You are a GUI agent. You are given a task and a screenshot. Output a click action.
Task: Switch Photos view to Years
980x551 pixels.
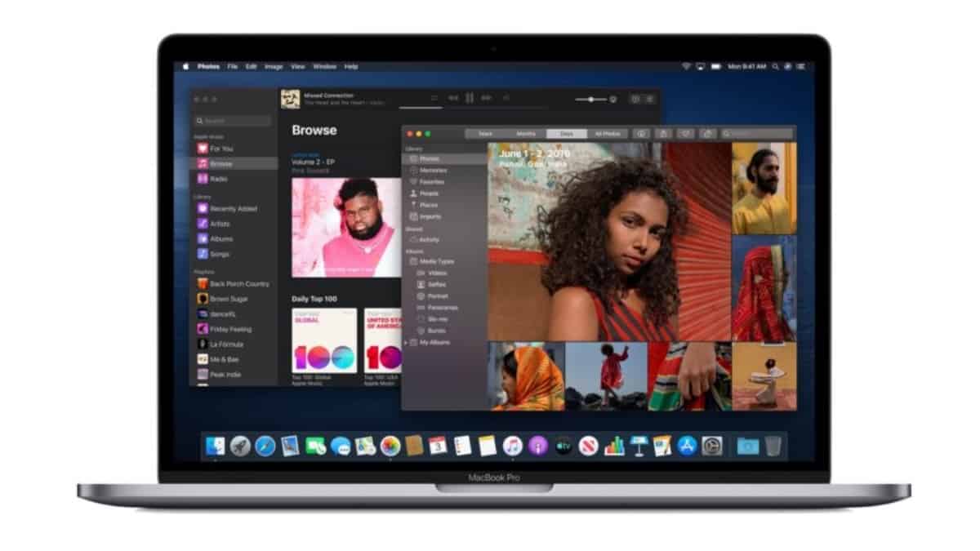pos(485,133)
